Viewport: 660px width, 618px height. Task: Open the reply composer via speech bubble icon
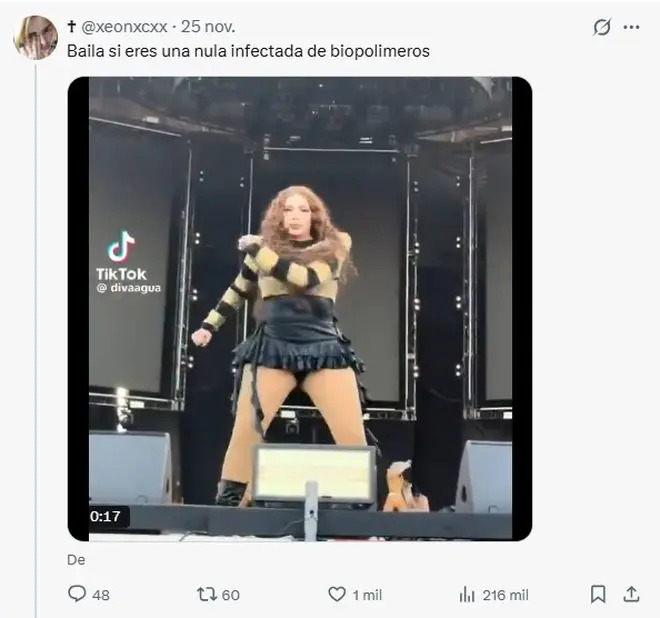point(78,594)
